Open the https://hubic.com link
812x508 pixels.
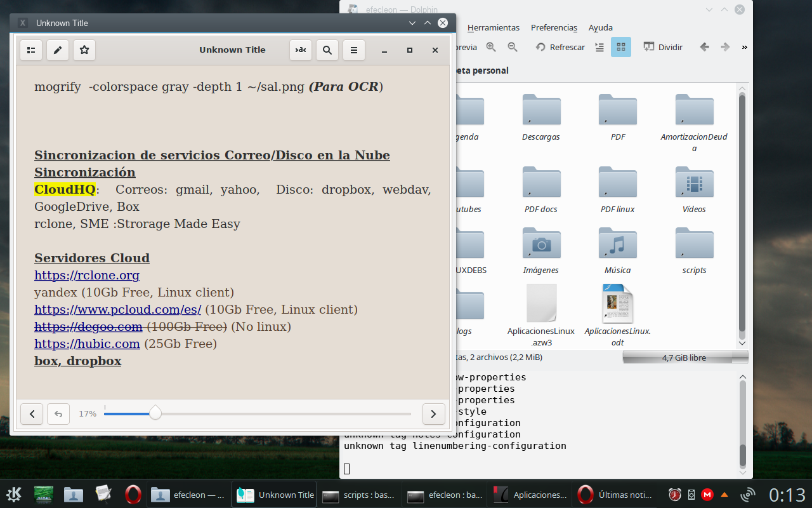(x=87, y=344)
